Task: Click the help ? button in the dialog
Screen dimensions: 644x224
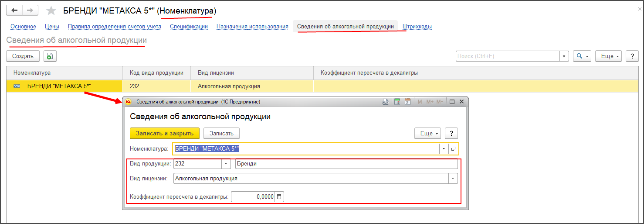Action: 451,133
